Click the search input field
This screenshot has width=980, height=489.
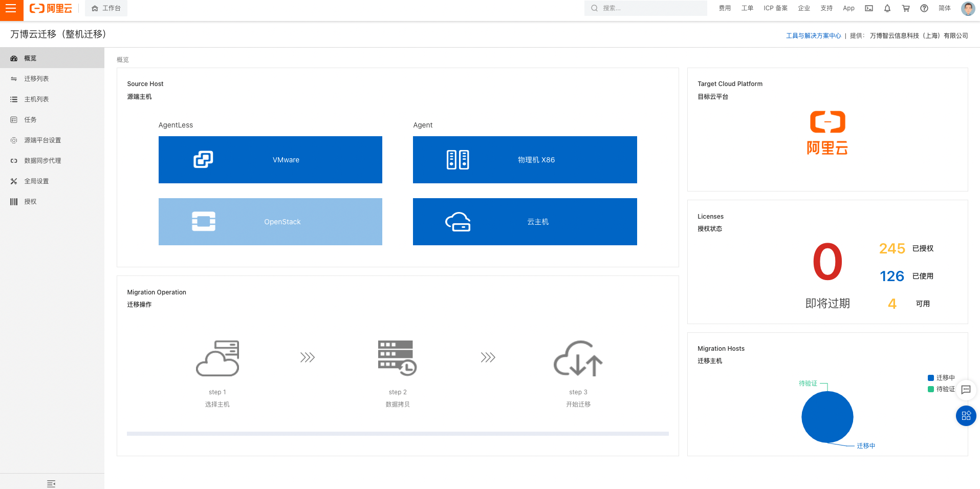(646, 8)
